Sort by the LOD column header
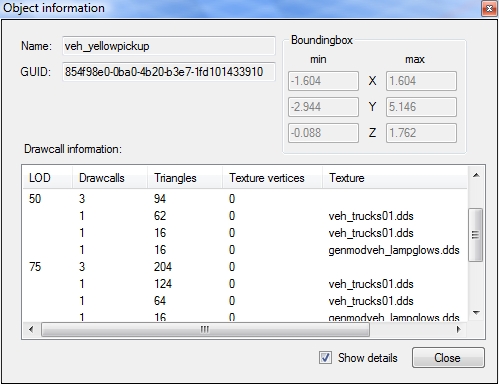The image size is (499, 385). [x=47, y=178]
